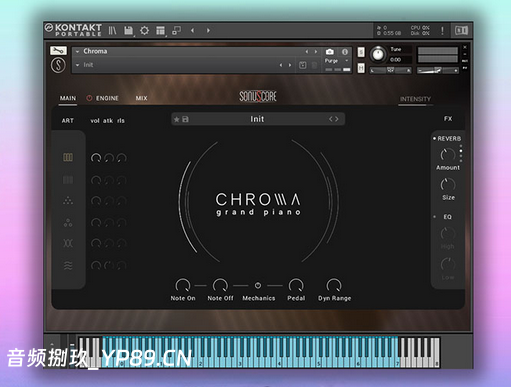The width and height of the screenshot is (511, 387).
Task: Open reverb type dots selector
Action: pos(461,153)
